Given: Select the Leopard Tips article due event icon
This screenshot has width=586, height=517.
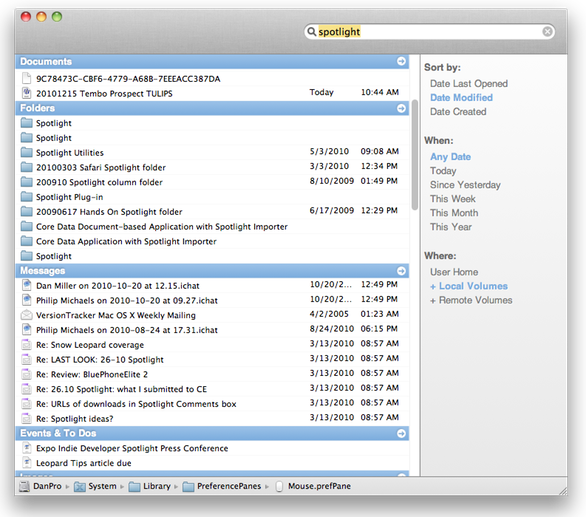Looking at the screenshot, I should (x=26, y=463).
